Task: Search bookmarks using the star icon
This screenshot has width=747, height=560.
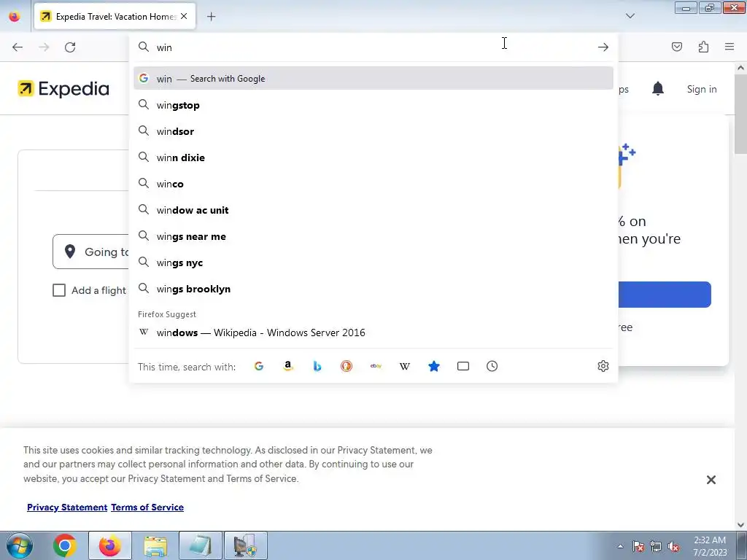Action: point(434,366)
